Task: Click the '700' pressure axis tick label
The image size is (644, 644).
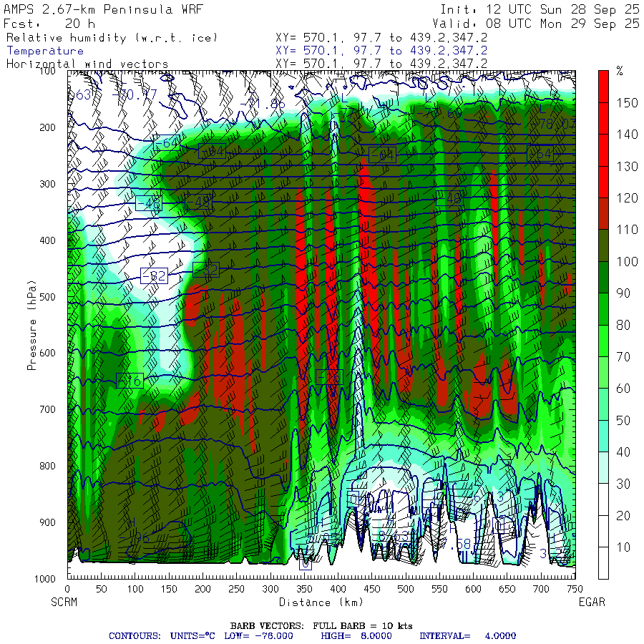Action: (47, 409)
